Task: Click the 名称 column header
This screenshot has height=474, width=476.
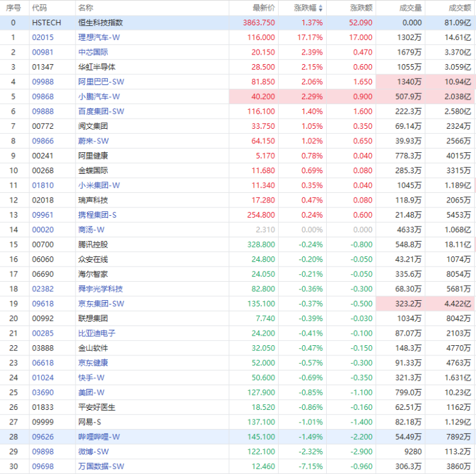Action: [86, 8]
